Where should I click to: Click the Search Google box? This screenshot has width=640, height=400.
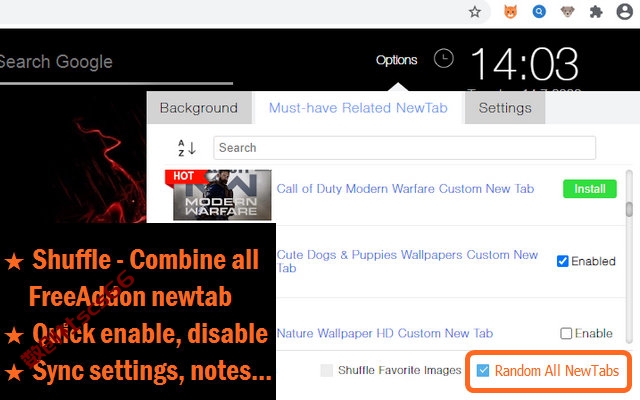[114, 62]
